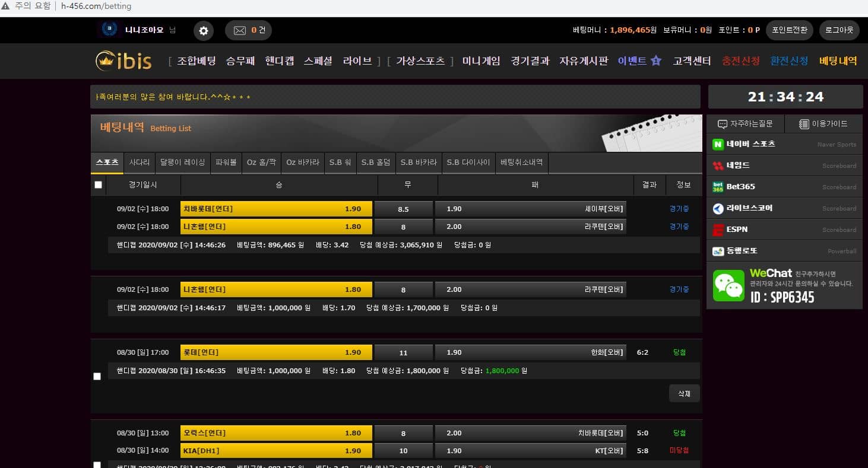The width and height of the screenshot is (868, 468).
Task: Click the browser security warning icon
Action: coord(6,6)
